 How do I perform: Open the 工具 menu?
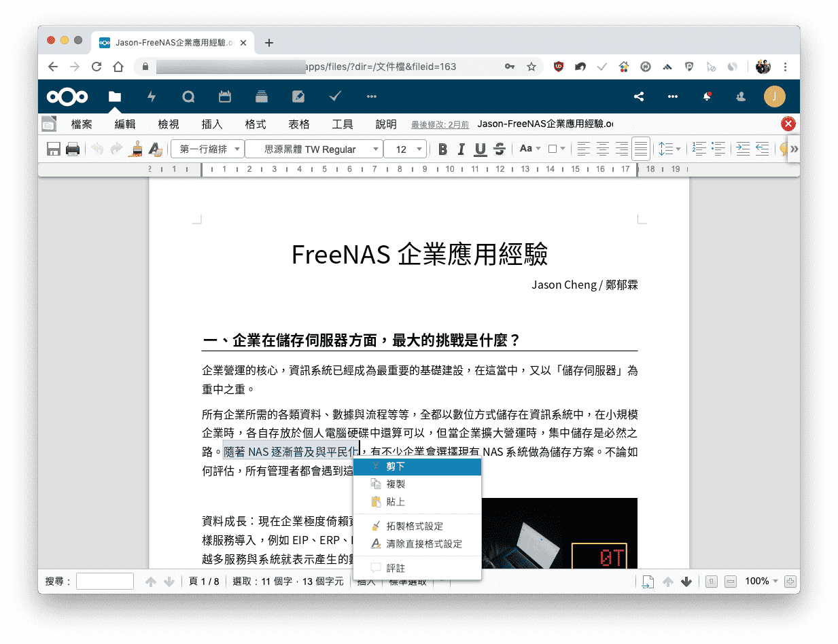pos(343,124)
